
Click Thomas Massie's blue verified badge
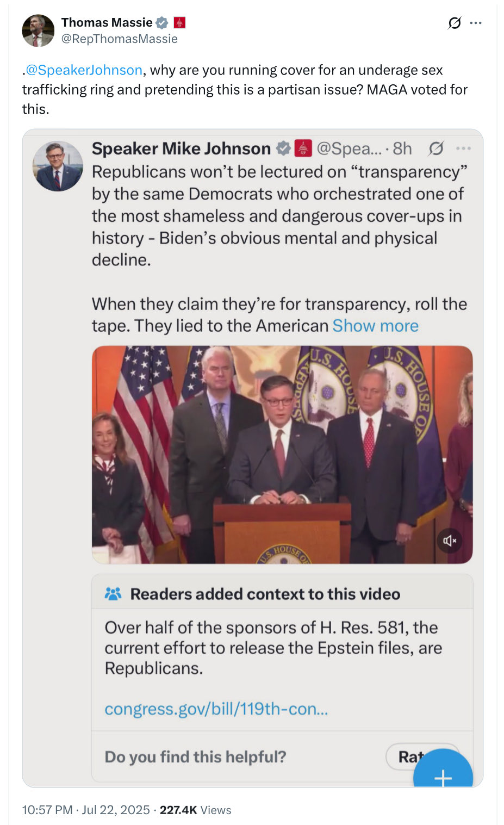(161, 23)
